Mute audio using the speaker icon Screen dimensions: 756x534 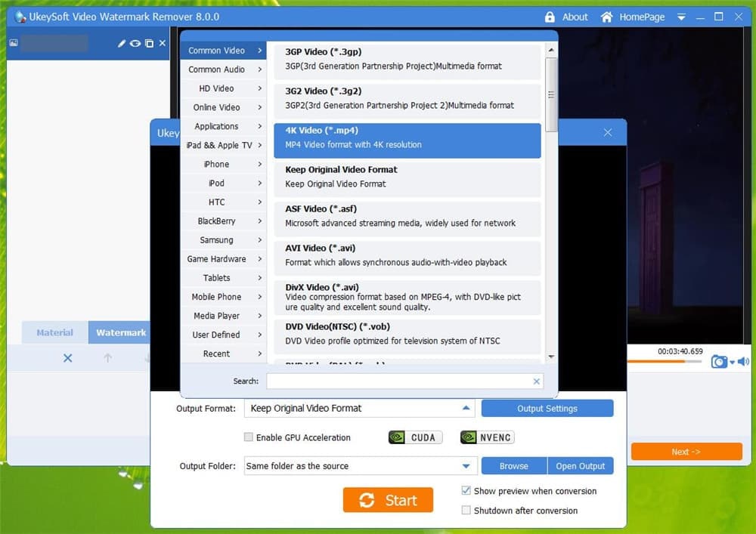[x=743, y=362]
